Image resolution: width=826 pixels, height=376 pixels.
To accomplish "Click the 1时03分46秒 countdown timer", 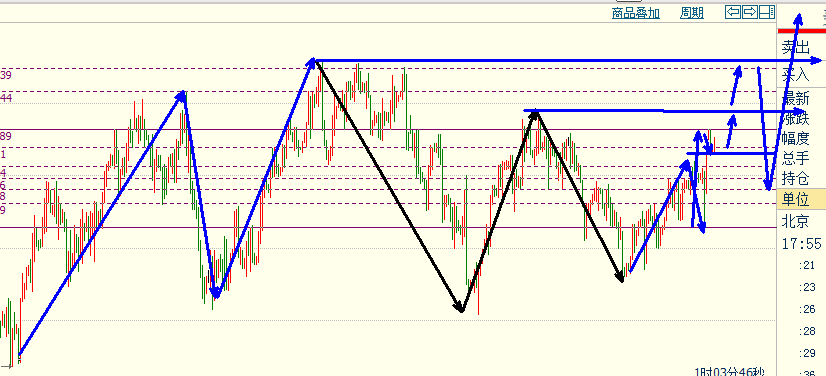I will click(730, 372).
